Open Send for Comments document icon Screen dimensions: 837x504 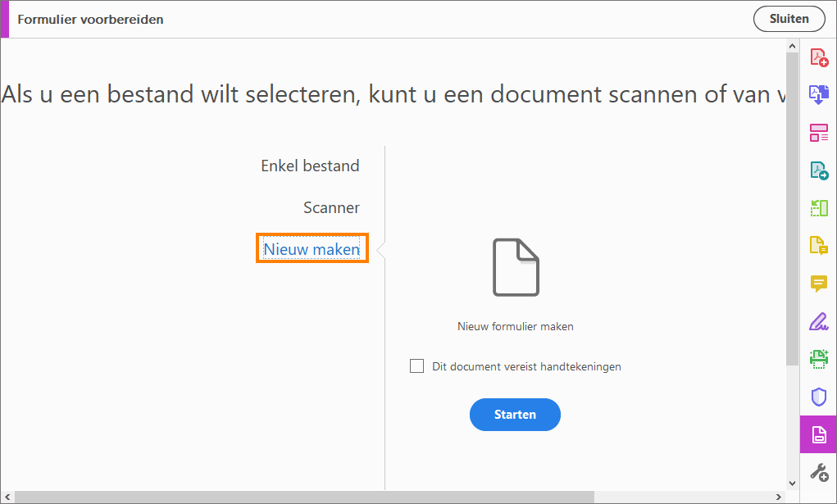tap(818, 246)
